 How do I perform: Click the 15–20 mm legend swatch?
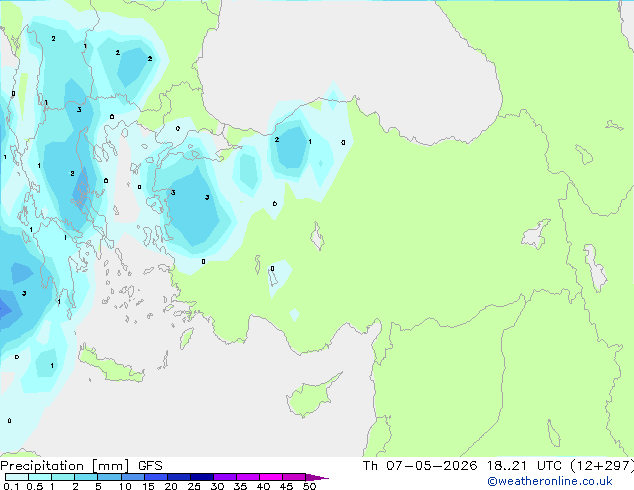(x=155, y=477)
